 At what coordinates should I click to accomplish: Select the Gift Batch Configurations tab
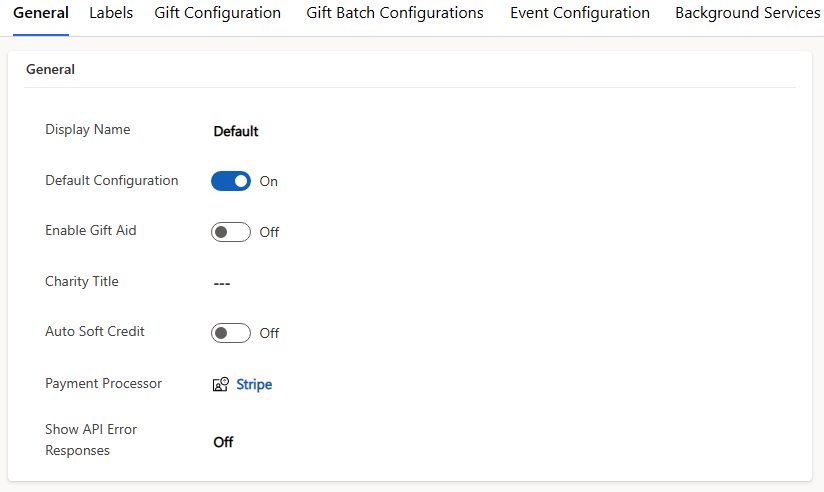(x=394, y=13)
